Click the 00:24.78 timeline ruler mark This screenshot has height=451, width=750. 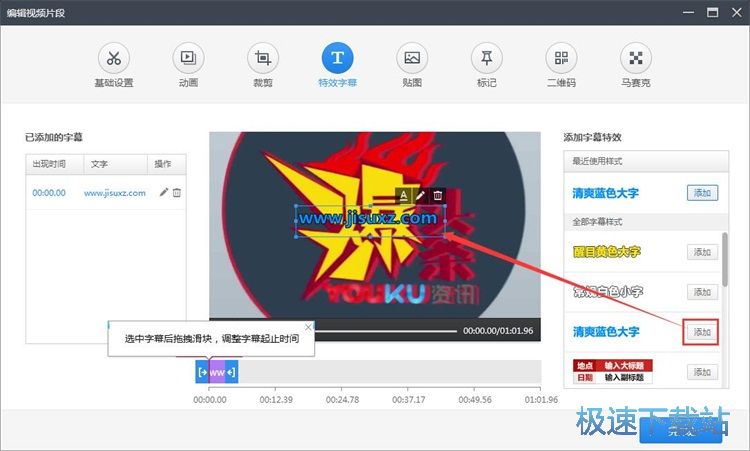point(342,399)
